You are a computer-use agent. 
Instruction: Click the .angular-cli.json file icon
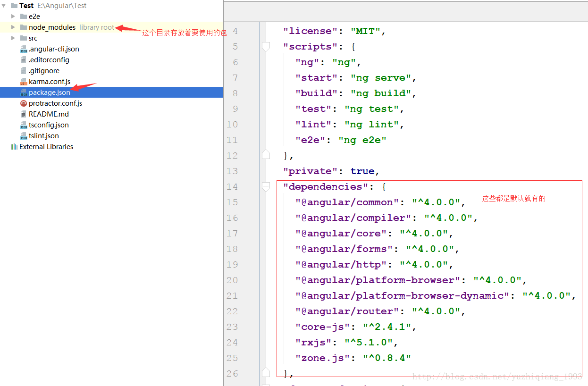(x=24, y=49)
